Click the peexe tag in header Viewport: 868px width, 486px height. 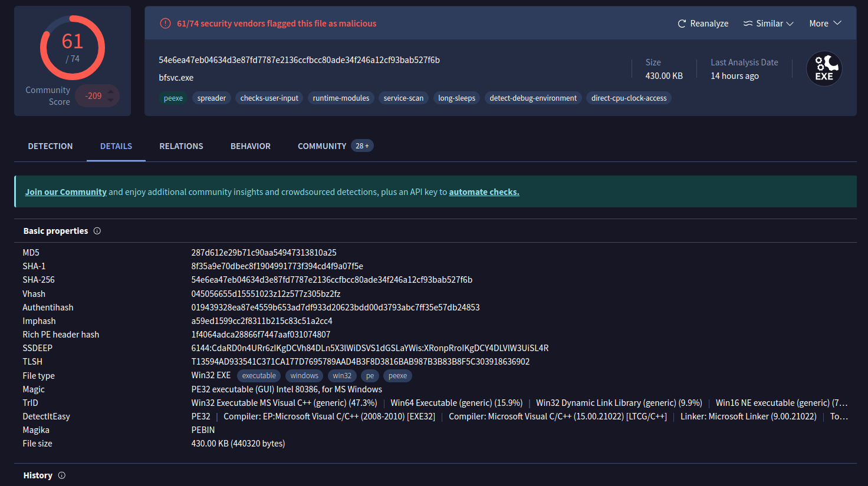pyautogui.click(x=173, y=98)
